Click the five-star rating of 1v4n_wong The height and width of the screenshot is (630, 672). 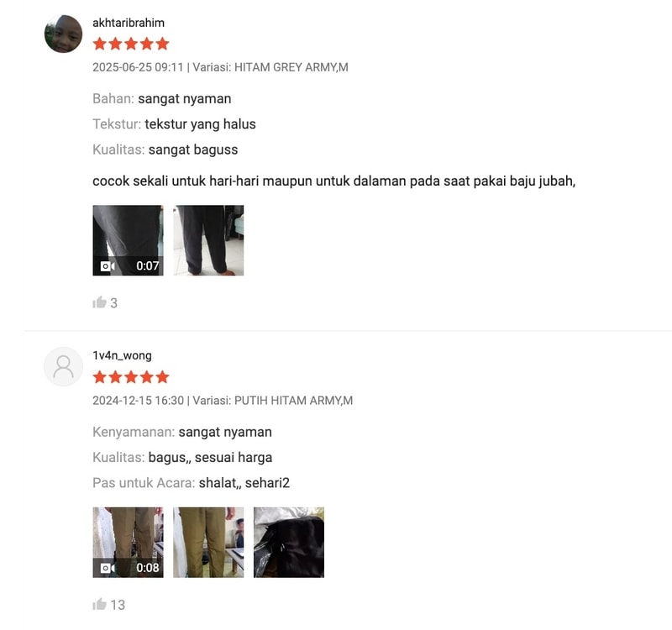tap(131, 377)
